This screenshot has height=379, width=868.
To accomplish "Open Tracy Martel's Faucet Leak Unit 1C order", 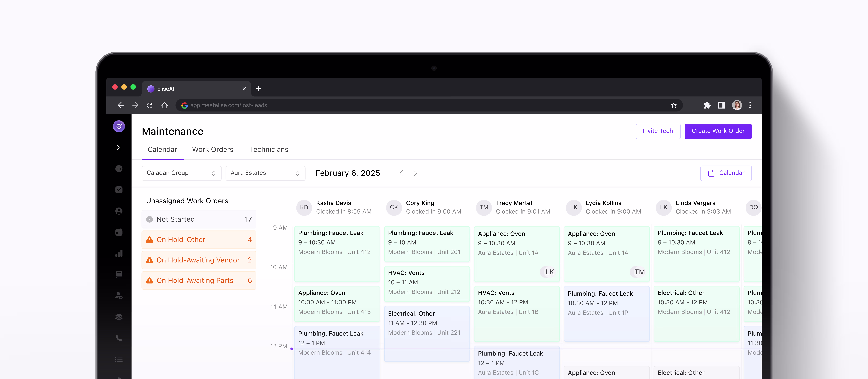I will 517,362.
